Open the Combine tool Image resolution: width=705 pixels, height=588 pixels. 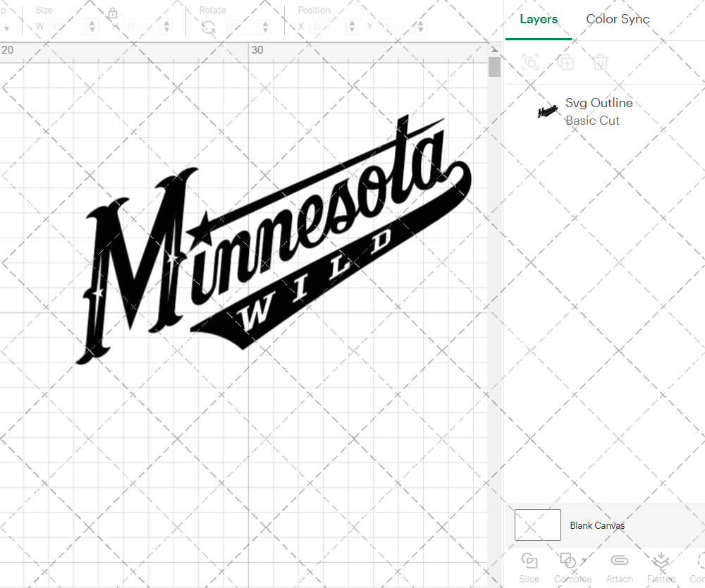pos(572,568)
